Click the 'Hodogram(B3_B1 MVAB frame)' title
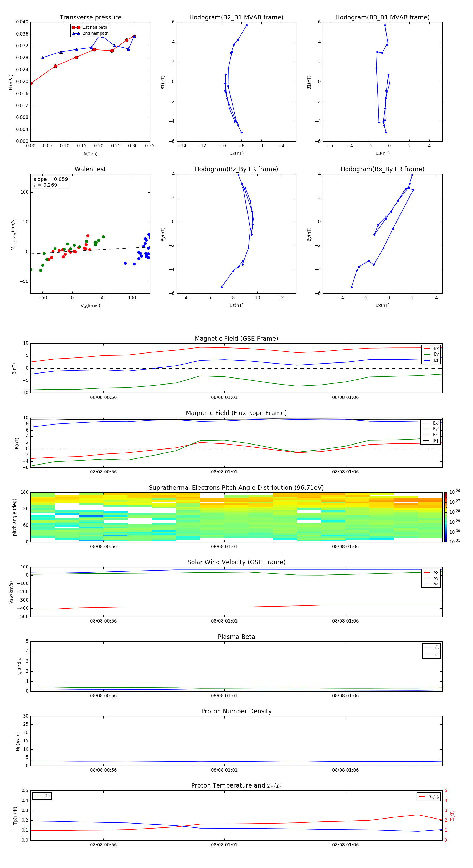Screen dimensions: 473x868 382,18
